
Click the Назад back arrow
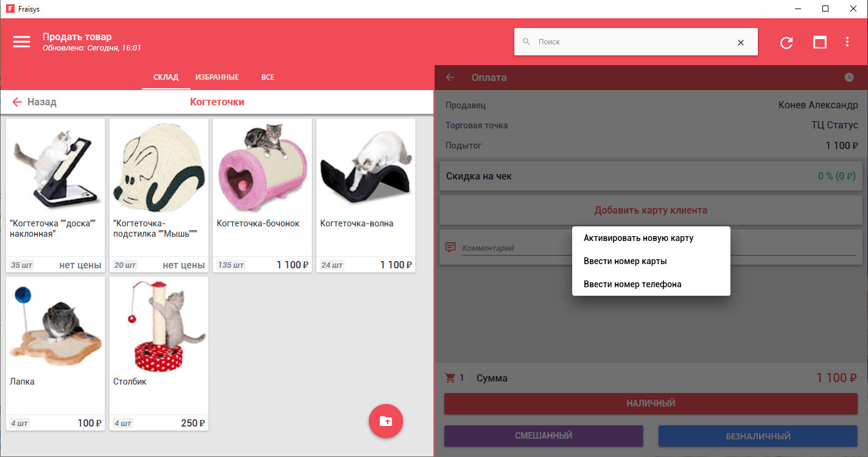coord(17,102)
